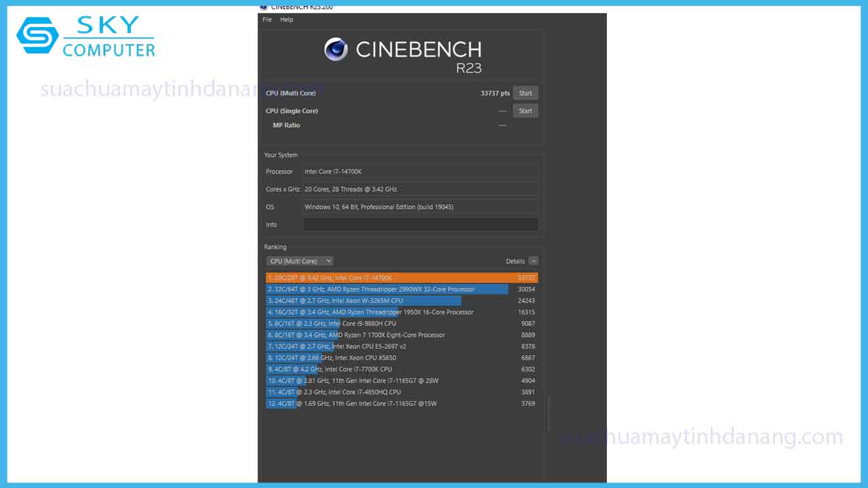Image resolution: width=868 pixels, height=488 pixels.
Task: Toggle the ranking Details arrow button
Action: point(533,261)
